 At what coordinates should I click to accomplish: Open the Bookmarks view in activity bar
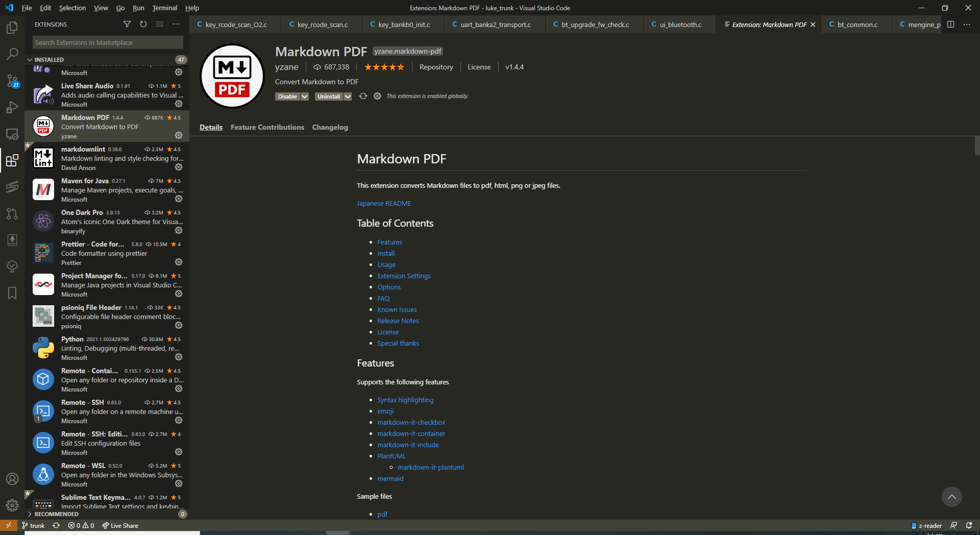pos(12,293)
